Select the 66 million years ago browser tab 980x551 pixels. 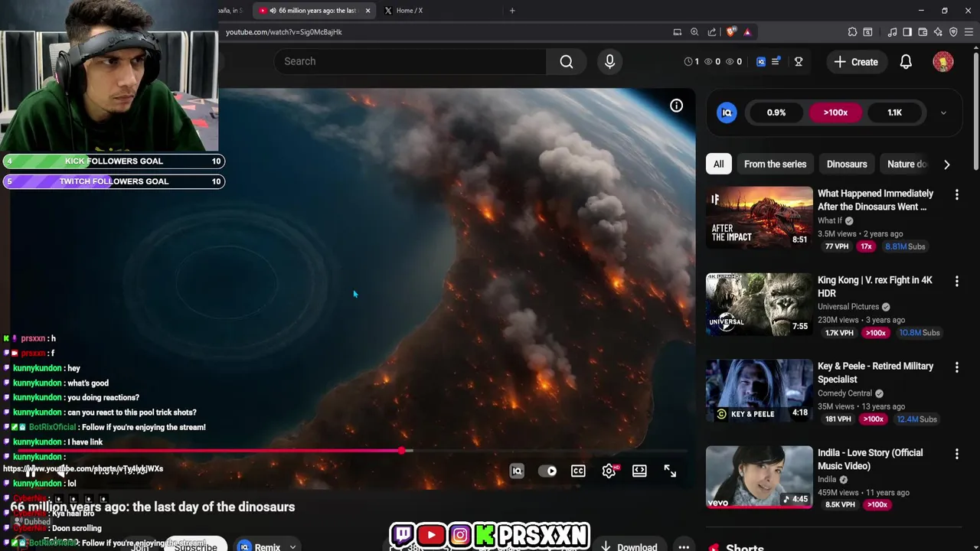tap(314, 11)
